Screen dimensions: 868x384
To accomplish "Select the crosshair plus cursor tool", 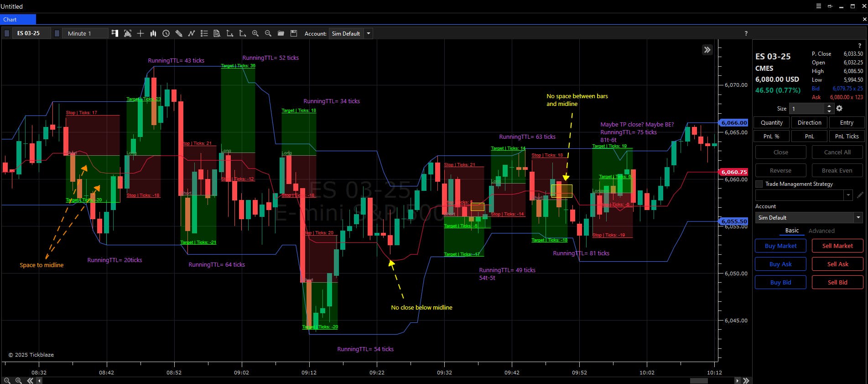I will [x=140, y=33].
